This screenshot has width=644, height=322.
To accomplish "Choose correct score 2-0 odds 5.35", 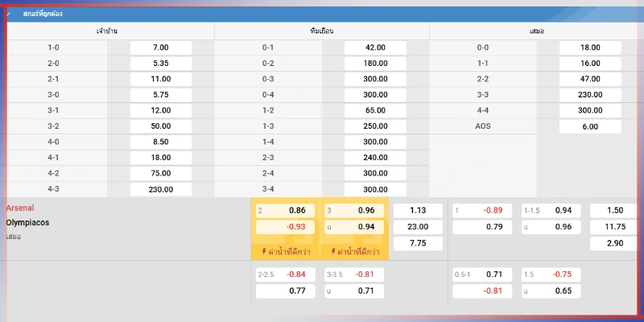I will pyautogui.click(x=160, y=63).
